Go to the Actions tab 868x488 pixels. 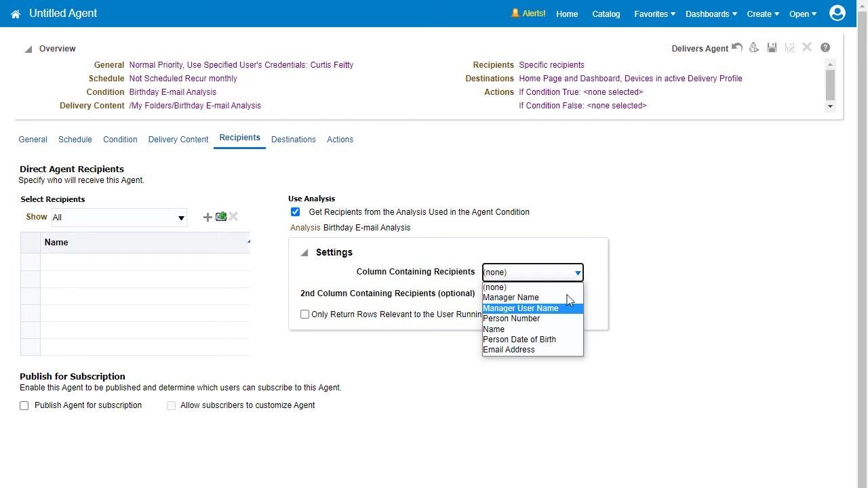[340, 140]
